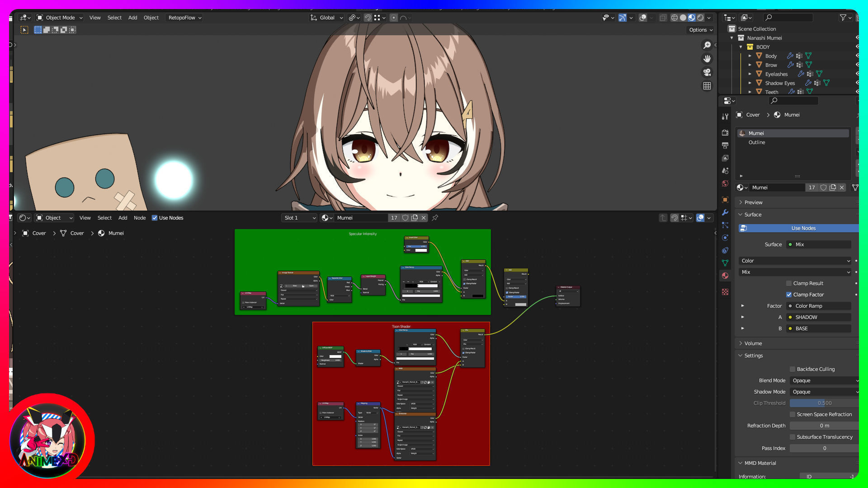
Task: Open Object Mode dropdown in viewport
Action: [x=60, y=18]
